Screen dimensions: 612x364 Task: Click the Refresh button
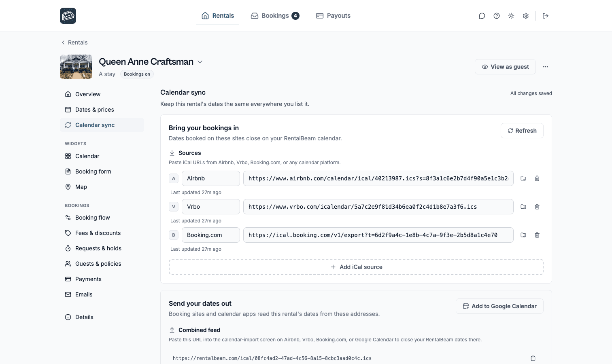tap(522, 131)
